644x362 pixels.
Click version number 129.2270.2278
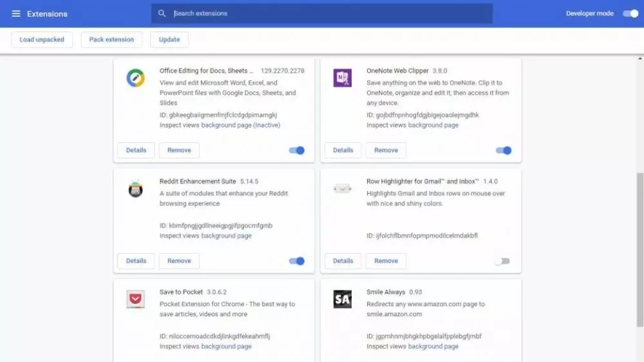(x=283, y=71)
